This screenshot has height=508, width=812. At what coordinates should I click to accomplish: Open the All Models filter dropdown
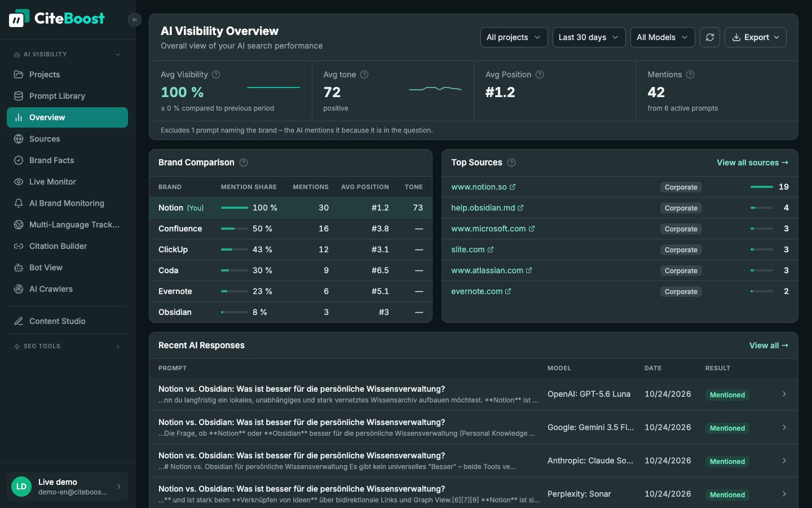tap(663, 37)
